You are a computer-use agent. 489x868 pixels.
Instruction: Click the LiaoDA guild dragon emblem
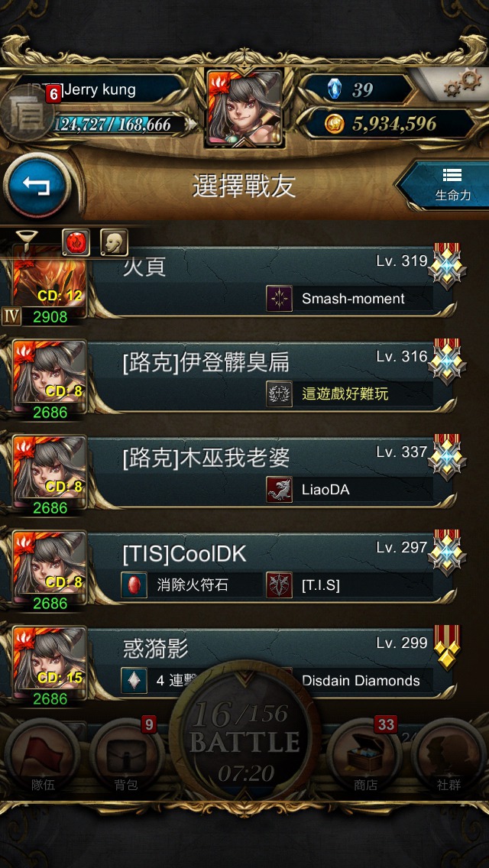(279, 490)
